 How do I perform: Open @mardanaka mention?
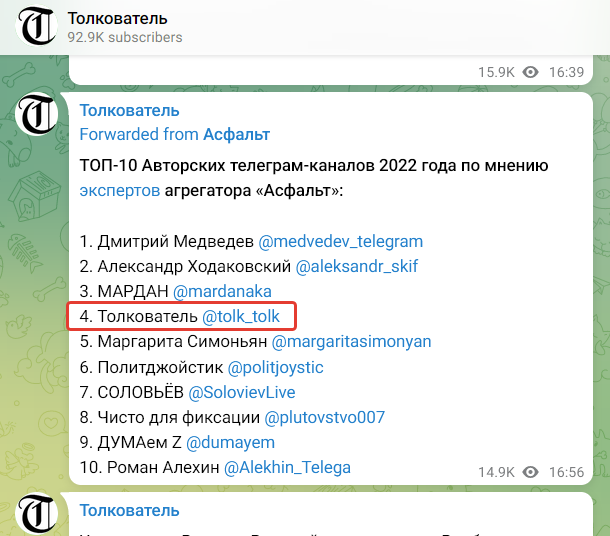[x=222, y=291]
